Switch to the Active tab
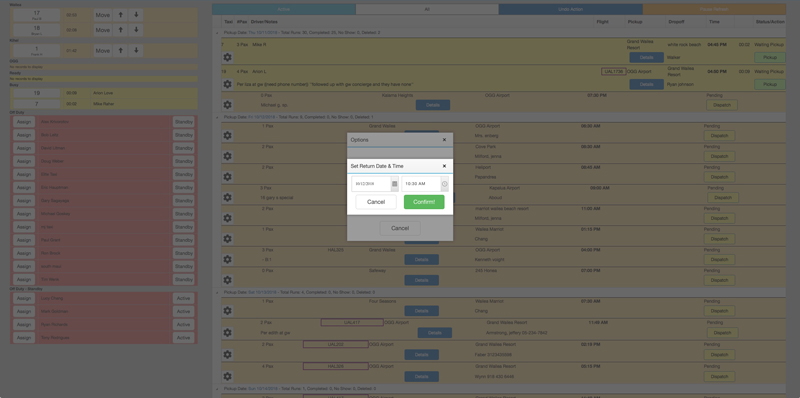 pos(284,9)
